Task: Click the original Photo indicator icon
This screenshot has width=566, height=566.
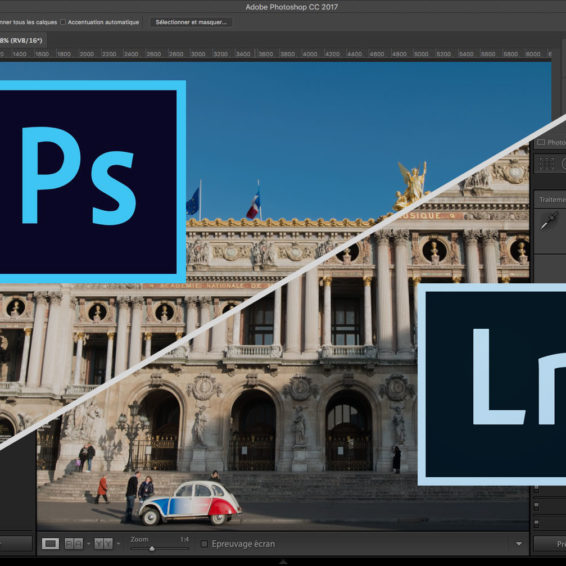Action: pyautogui.click(x=541, y=142)
